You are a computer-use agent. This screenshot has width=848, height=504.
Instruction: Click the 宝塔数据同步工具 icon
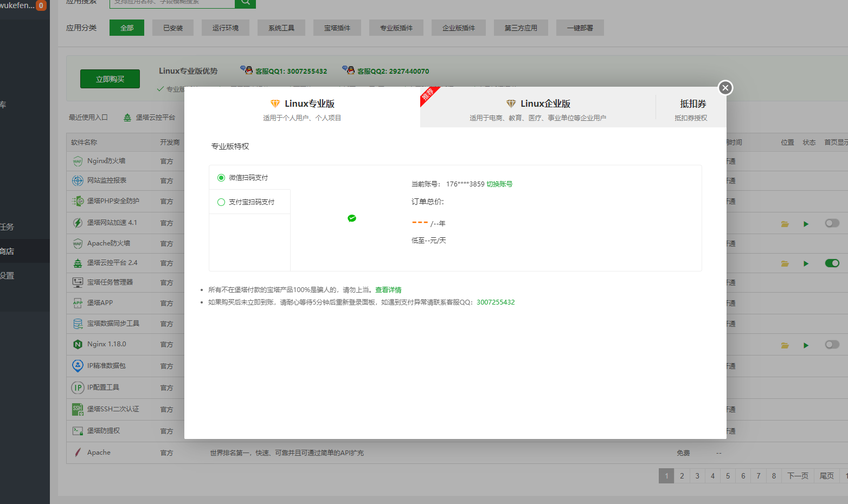pos(78,324)
